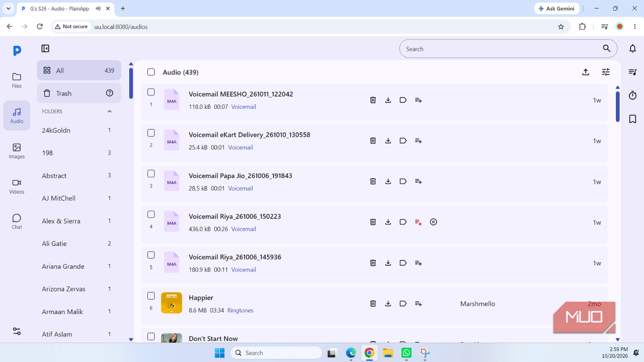Open the Trash folder
Viewport: 644px width, 362px height.
(x=79, y=93)
